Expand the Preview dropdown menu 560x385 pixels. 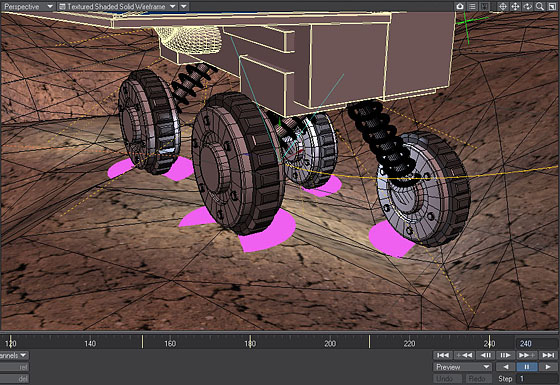pyautogui.click(x=462, y=367)
